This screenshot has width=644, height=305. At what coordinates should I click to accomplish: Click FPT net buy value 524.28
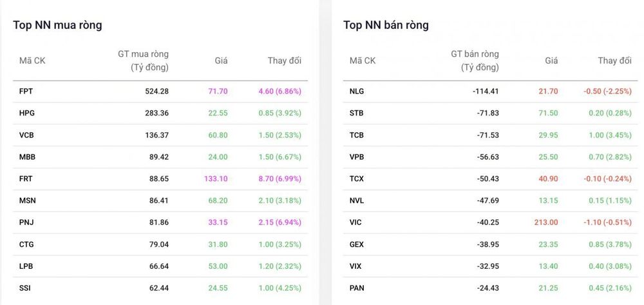click(x=157, y=92)
